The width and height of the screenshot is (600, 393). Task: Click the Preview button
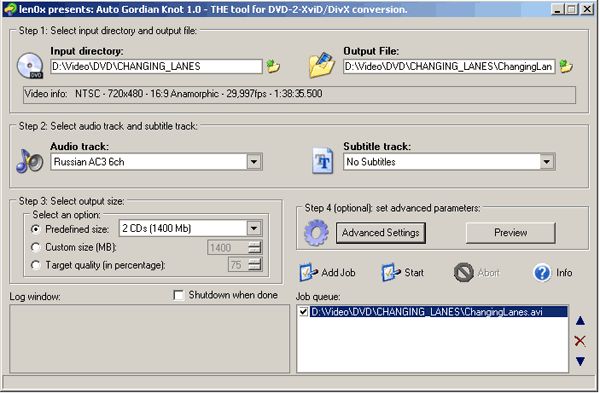510,233
